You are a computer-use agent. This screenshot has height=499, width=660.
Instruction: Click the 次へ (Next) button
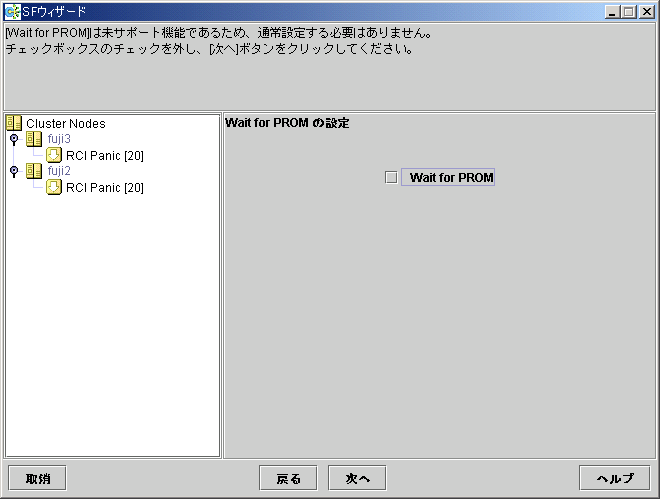[x=357, y=478]
